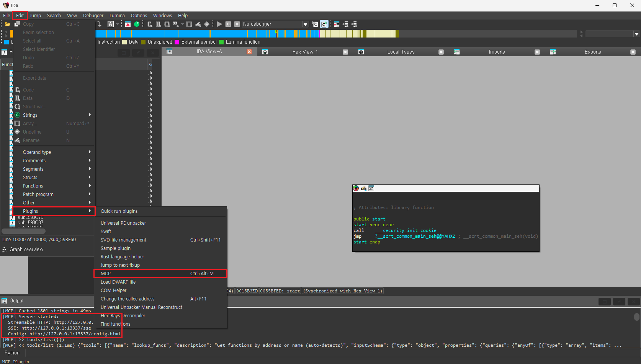641x364 pixels.
Task: Open the dropdown next to Strings toolbar icon
Action: (x=182, y=24)
